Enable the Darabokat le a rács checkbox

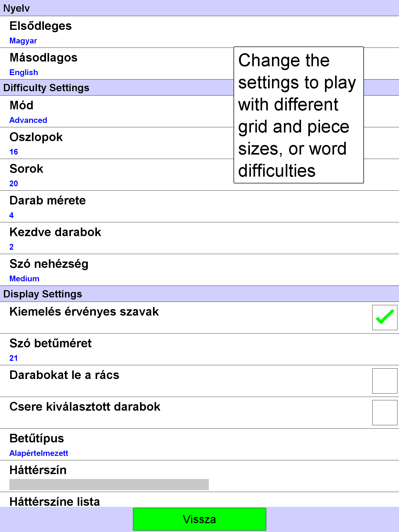point(384,381)
